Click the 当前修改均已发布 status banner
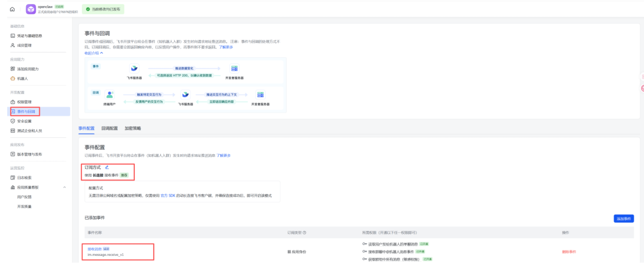Image resolution: width=644 pixels, height=269 pixels. [x=103, y=9]
